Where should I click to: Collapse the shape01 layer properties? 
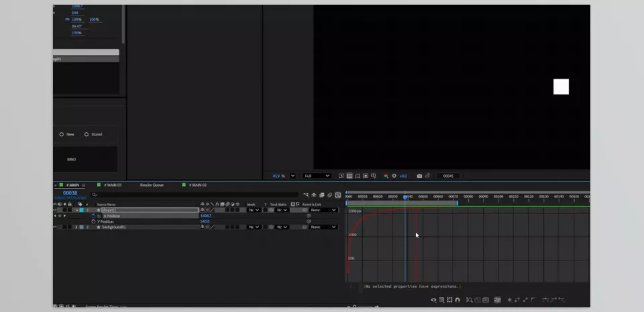76,210
